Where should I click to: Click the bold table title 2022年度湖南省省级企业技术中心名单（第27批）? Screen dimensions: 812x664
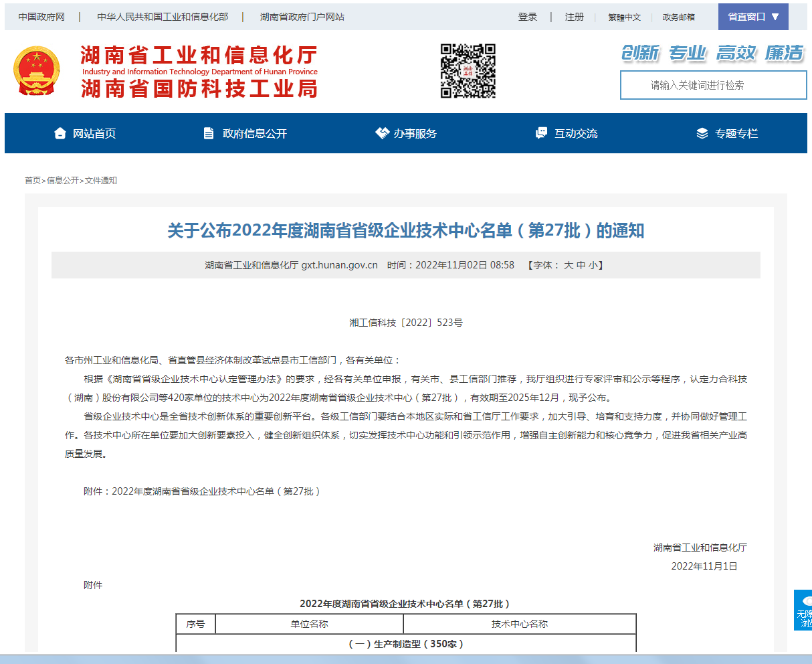tap(406, 604)
